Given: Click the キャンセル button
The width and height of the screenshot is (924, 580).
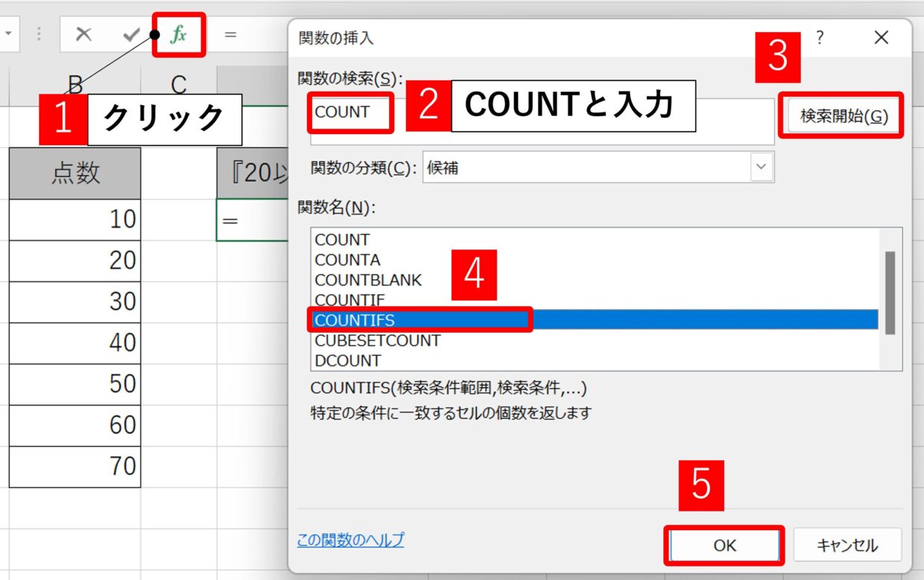Looking at the screenshot, I should tap(847, 546).
